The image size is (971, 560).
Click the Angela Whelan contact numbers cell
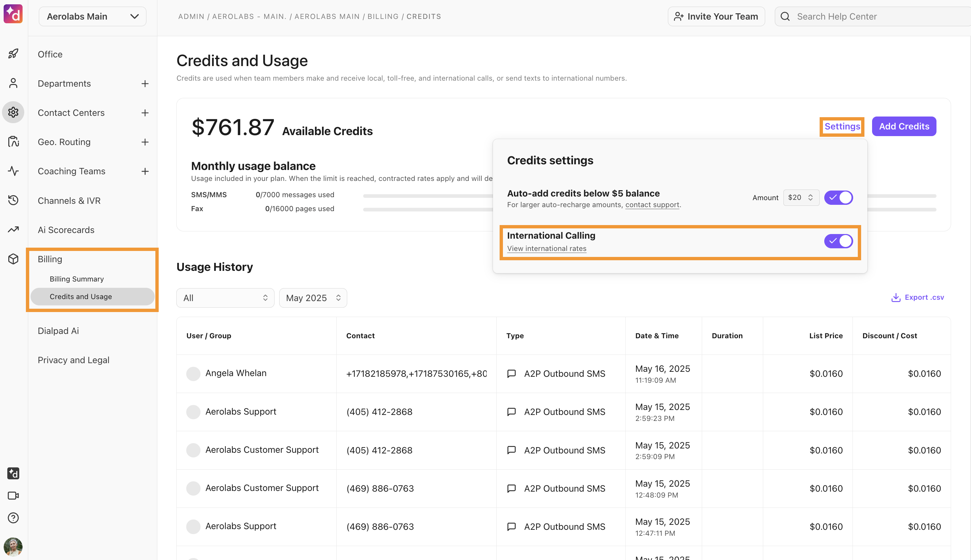tap(416, 373)
